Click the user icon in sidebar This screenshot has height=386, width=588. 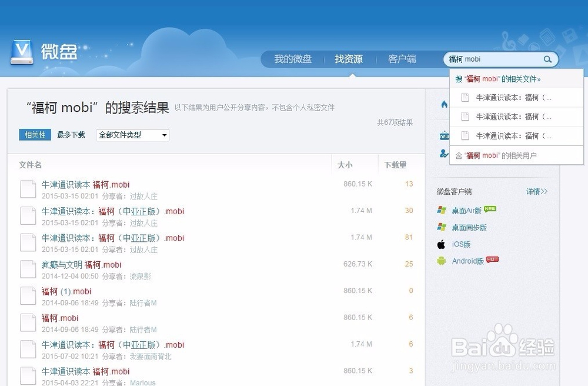point(444,154)
